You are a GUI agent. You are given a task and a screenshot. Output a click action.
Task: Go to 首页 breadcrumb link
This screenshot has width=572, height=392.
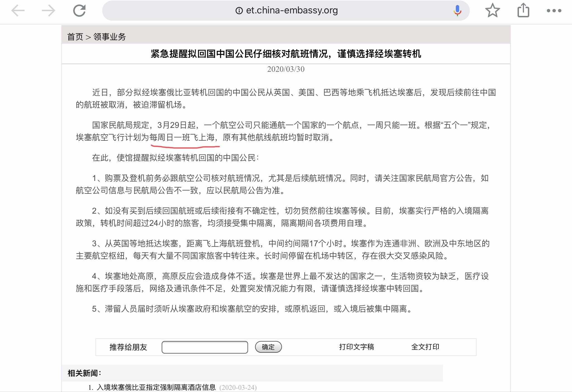pyautogui.click(x=75, y=37)
